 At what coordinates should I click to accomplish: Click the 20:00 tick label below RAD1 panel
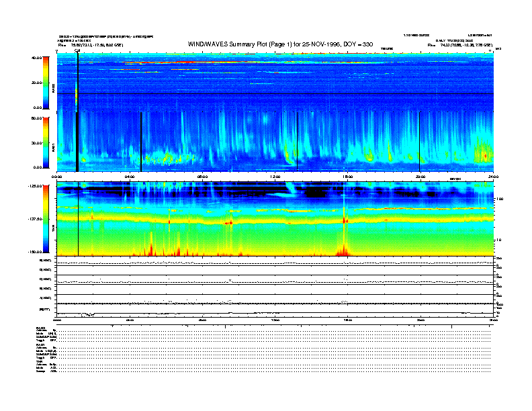click(420, 177)
